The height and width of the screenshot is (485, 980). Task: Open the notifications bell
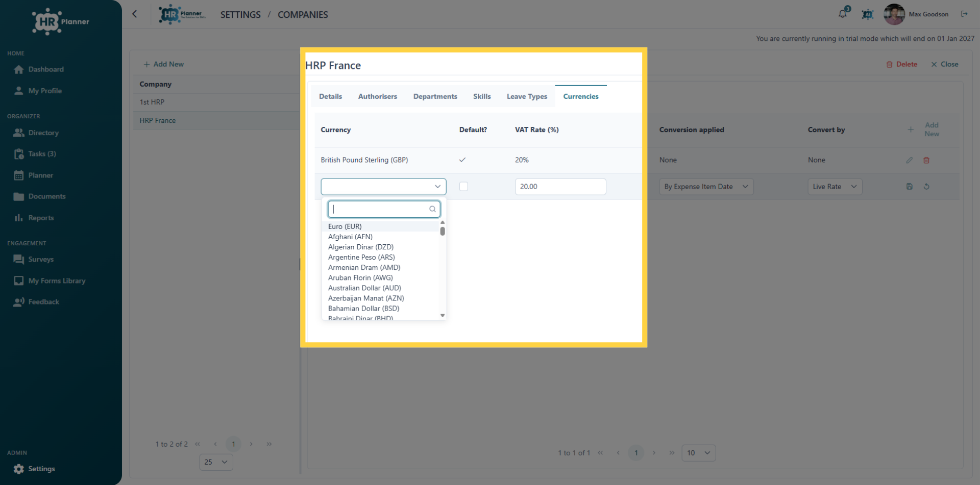[843, 14]
